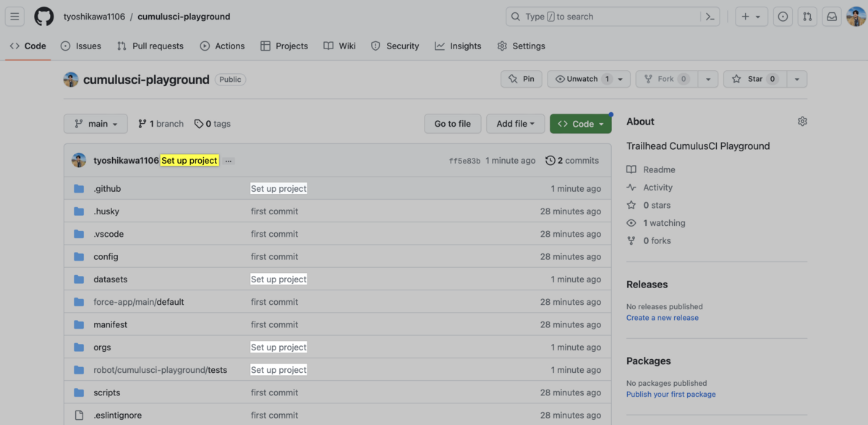Screen dimensions: 868x425
Task: Click the config folder icon
Action: coord(79,256)
